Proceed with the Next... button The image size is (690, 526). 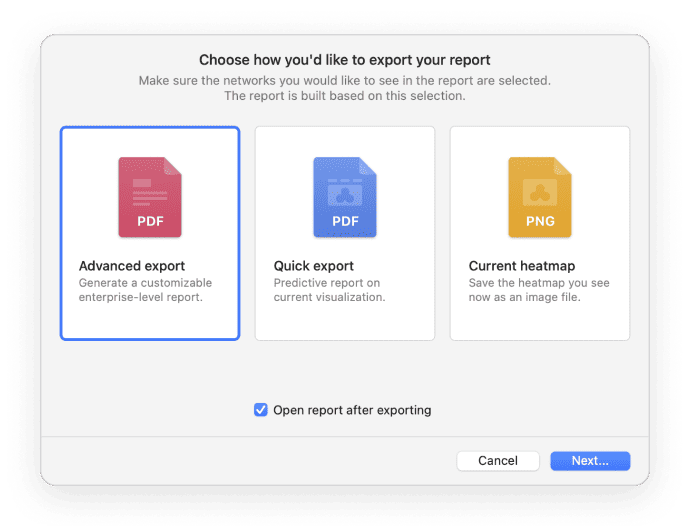[x=590, y=461]
